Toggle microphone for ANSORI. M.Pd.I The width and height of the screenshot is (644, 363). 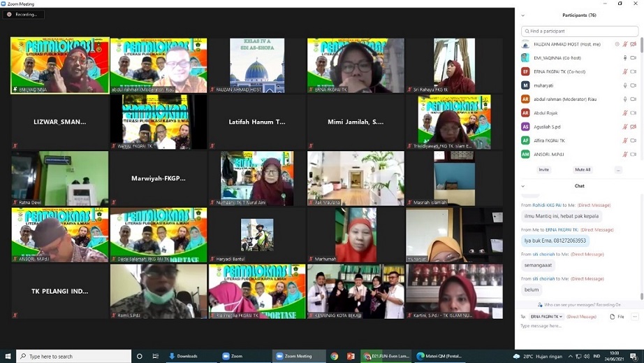click(x=625, y=155)
